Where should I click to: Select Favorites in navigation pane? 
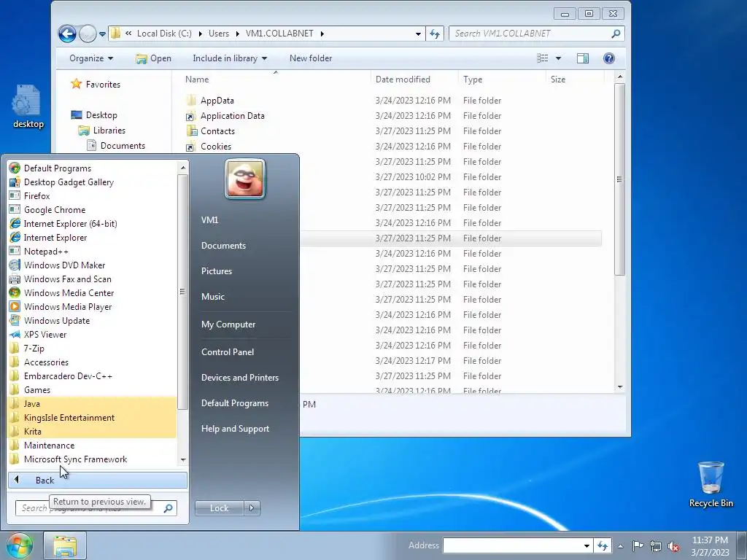(103, 85)
